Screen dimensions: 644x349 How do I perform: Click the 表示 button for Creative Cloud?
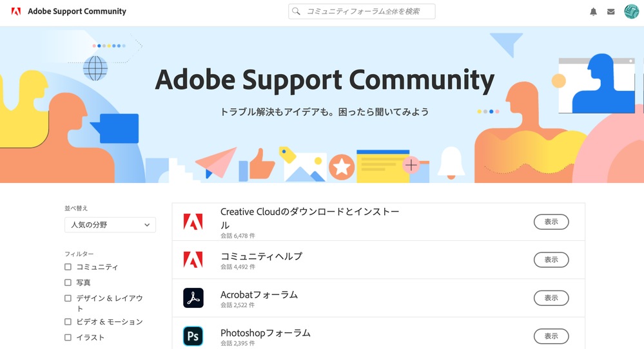(551, 222)
